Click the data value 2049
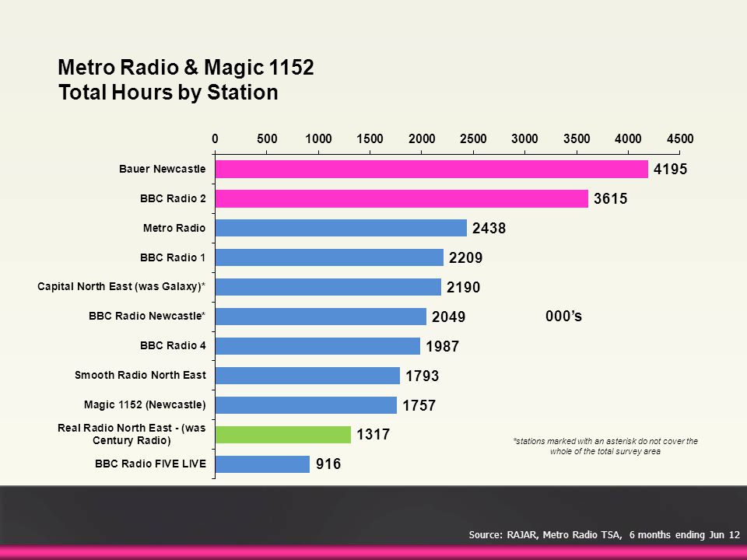 [448, 317]
